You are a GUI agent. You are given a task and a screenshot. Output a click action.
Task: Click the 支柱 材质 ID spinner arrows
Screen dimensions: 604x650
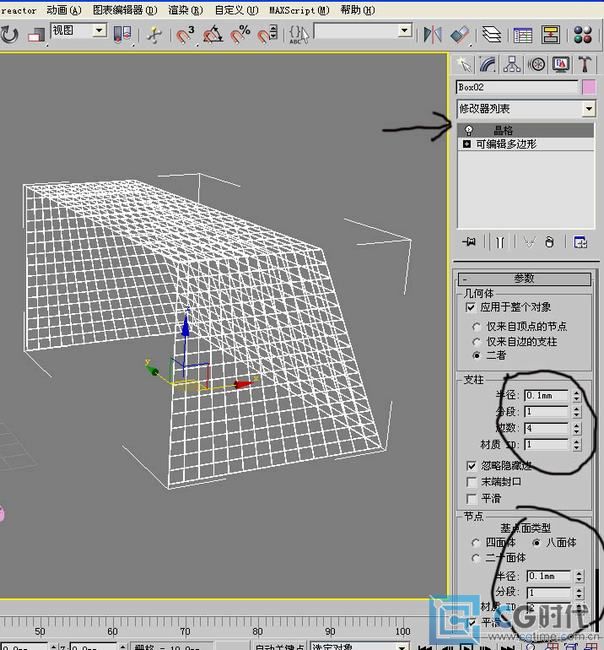pyautogui.click(x=577, y=445)
